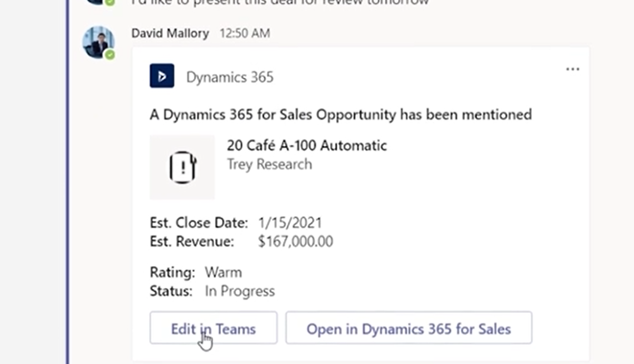Click the 12:50 AM message timestamp
The width and height of the screenshot is (634, 364).
[245, 33]
